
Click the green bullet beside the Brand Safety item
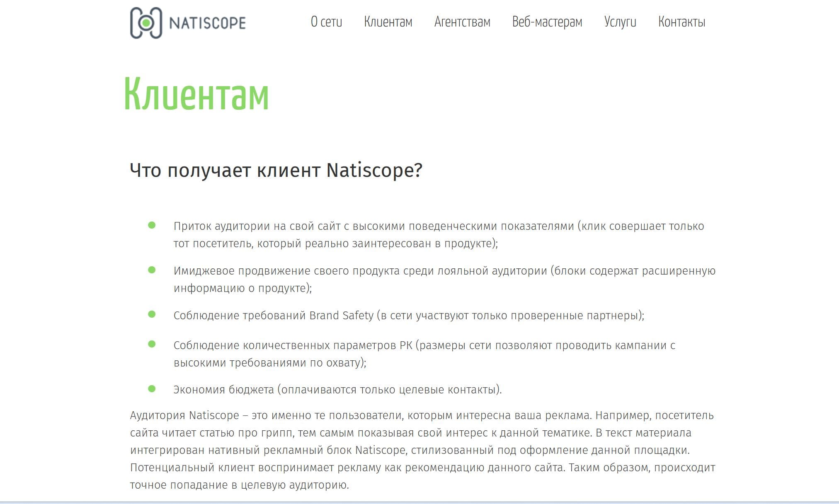tap(152, 314)
